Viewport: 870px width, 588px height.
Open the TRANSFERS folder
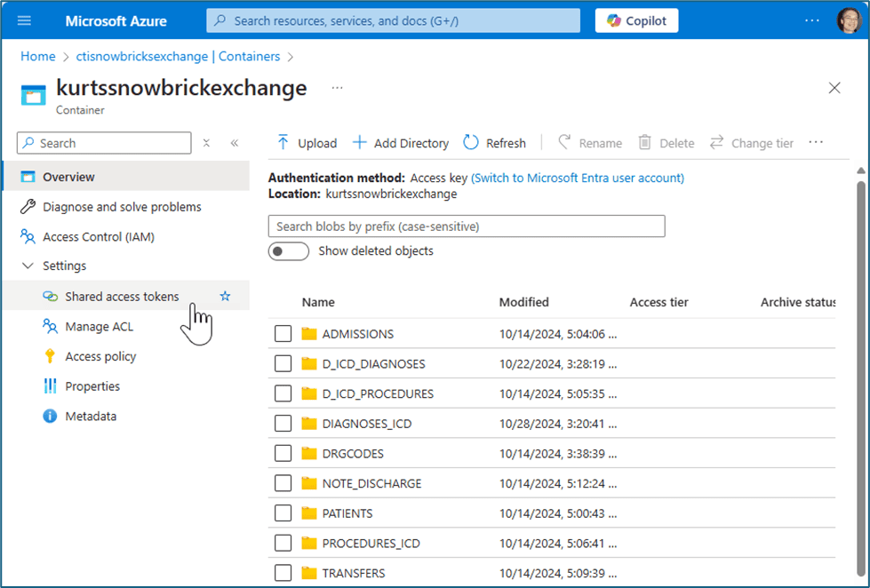(354, 573)
